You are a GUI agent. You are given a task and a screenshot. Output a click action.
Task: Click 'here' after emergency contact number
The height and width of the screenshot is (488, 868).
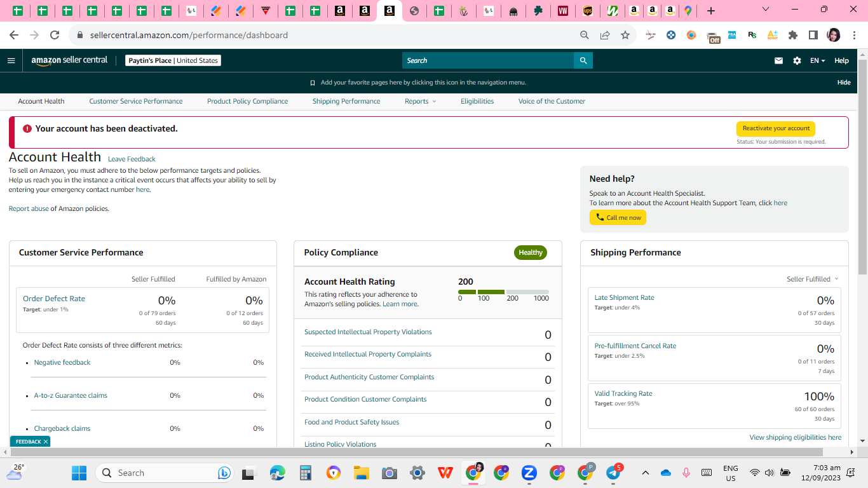tap(142, 189)
